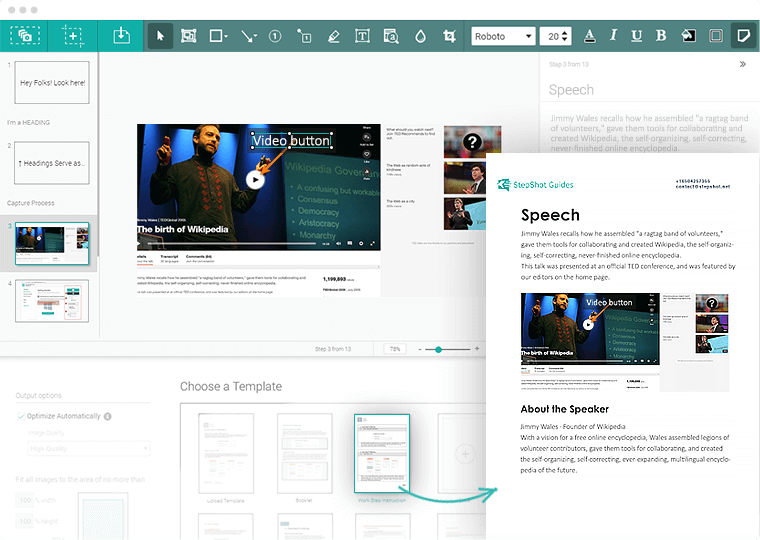The height and width of the screenshot is (540, 760).
Task: Open the rectangle shape tool dropdown
Action: (218, 36)
